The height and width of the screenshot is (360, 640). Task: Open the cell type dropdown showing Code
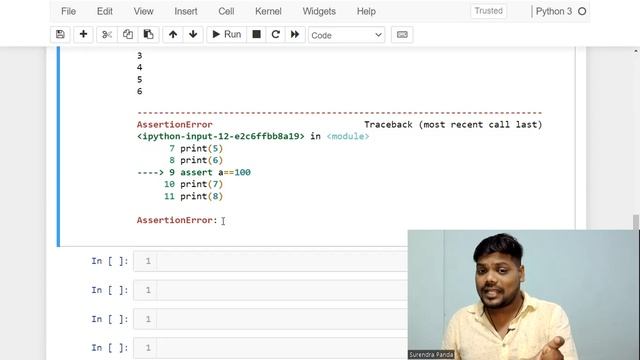pyautogui.click(x=346, y=35)
